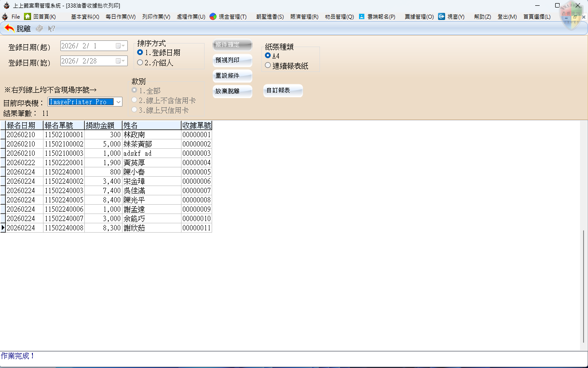This screenshot has height=368, width=588.
Task: Open the 列印作業(V) menu
Action: [x=156, y=17]
